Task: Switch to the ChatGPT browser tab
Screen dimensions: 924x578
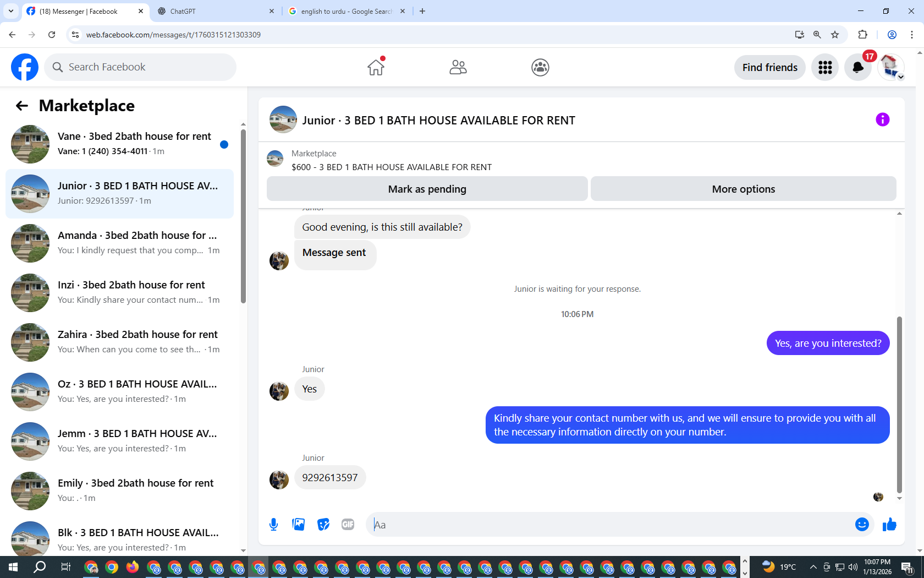Action: (215, 11)
